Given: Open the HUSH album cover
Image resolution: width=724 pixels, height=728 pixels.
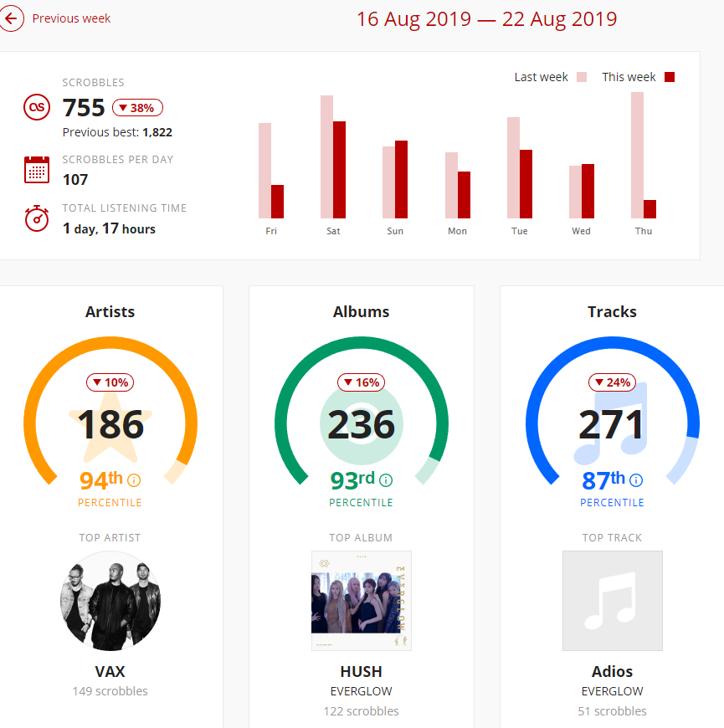Looking at the screenshot, I should coord(362,601).
